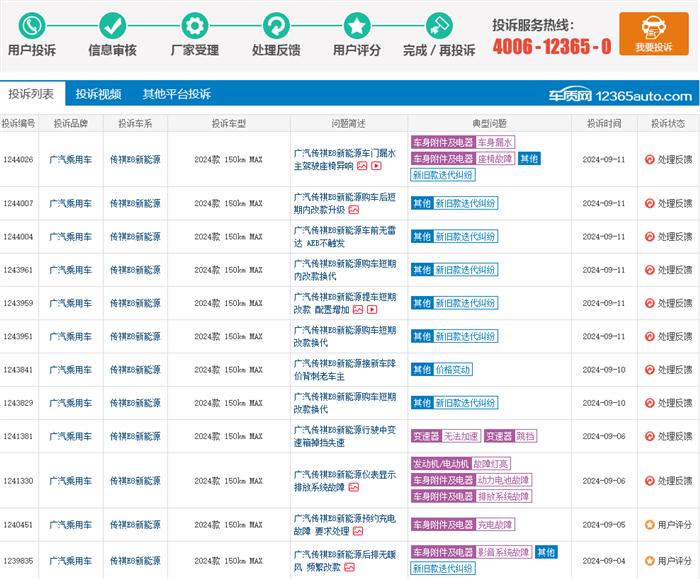
Task: Open complaint 车前无雷达 AEB不触发 description
Action: [x=345, y=237]
